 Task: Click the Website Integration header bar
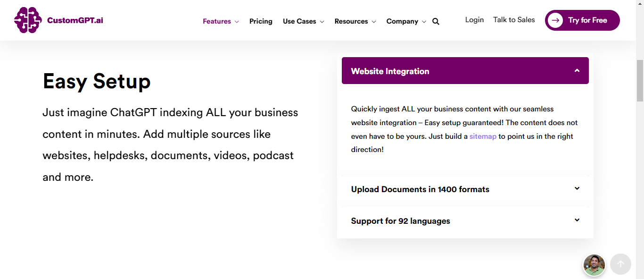coord(424,71)
